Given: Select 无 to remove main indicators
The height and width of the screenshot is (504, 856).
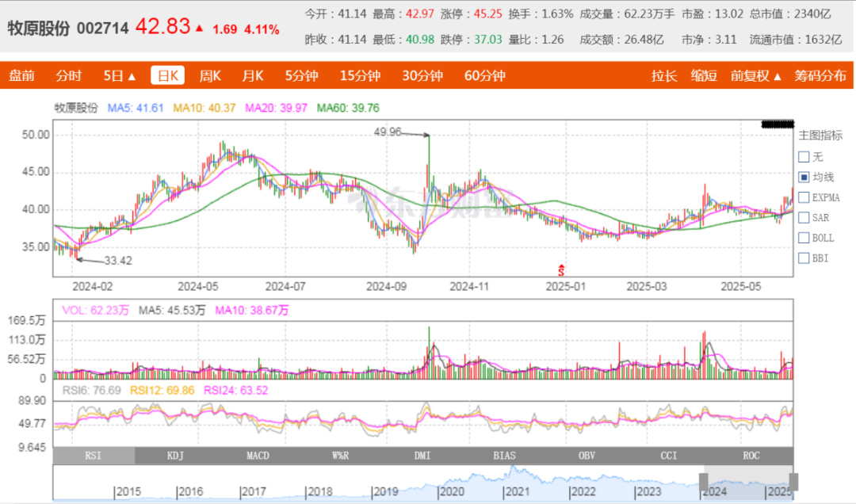Looking at the screenshot, I should coord(804,157).
